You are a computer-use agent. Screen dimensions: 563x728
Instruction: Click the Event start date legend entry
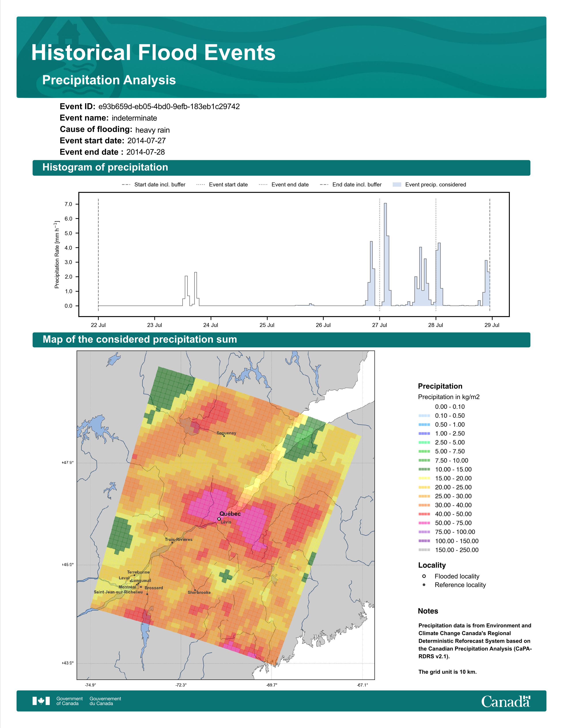point(222,185)
